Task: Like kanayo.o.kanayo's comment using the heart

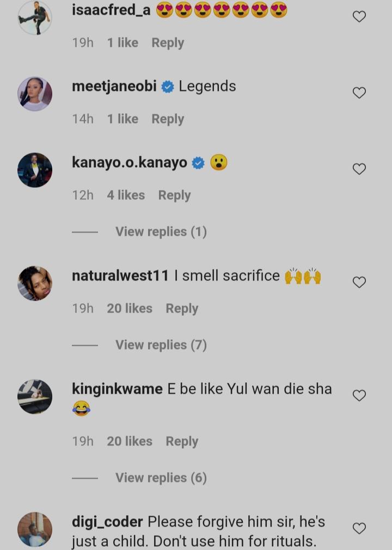Action: (359, 169)
